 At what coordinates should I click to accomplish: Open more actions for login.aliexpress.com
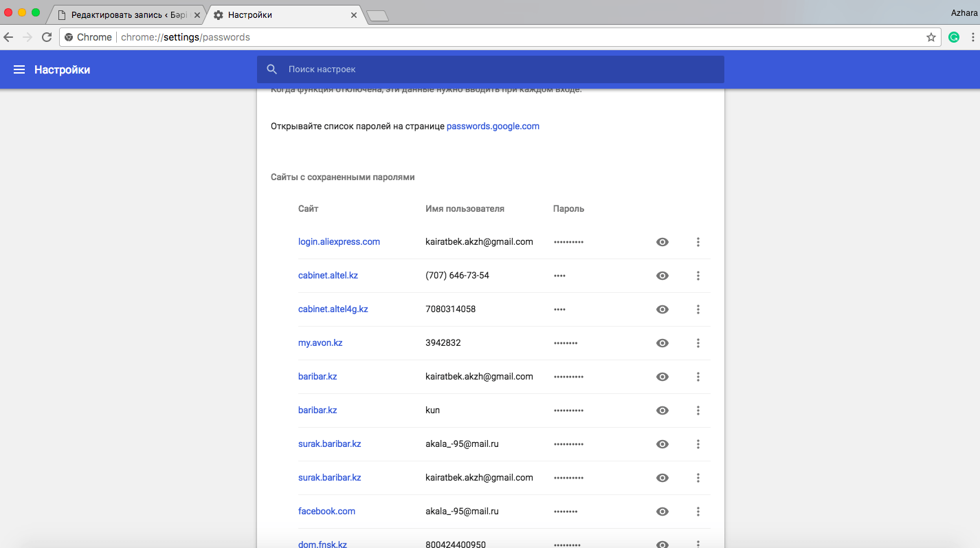tap(698, 242)
